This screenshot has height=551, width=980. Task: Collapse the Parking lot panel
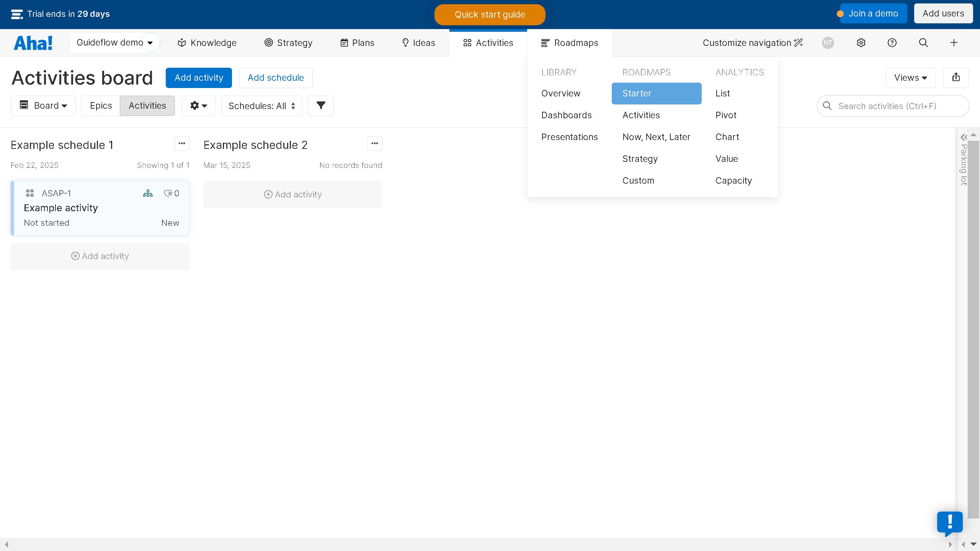963,137
